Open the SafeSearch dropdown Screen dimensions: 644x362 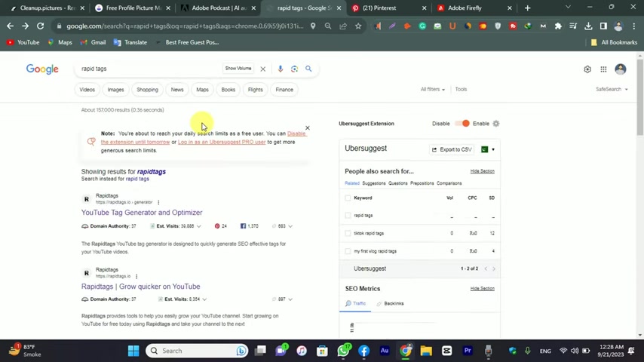point(612,89)
